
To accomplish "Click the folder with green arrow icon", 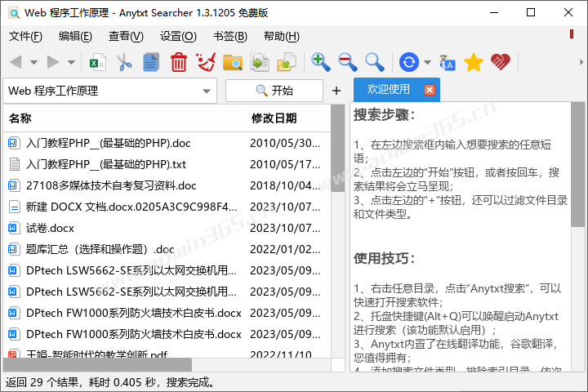I will [x=287, y=62].
